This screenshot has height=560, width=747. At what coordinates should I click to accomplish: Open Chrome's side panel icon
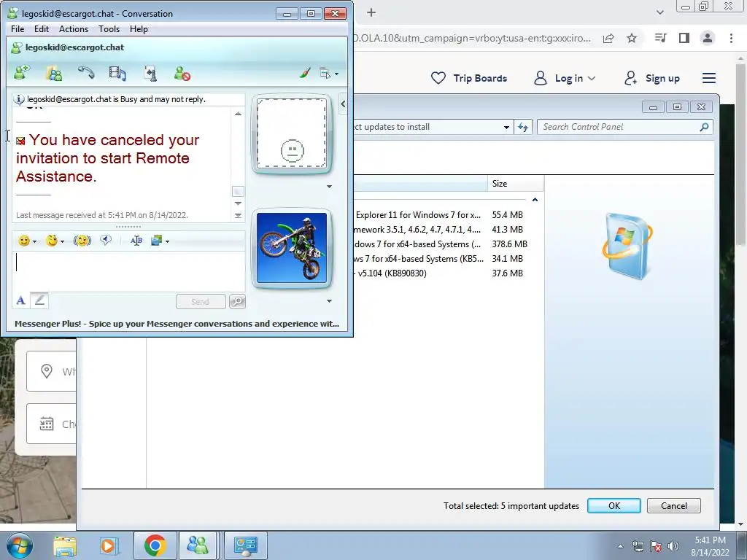pyautogui.click(x=684, y=38)
